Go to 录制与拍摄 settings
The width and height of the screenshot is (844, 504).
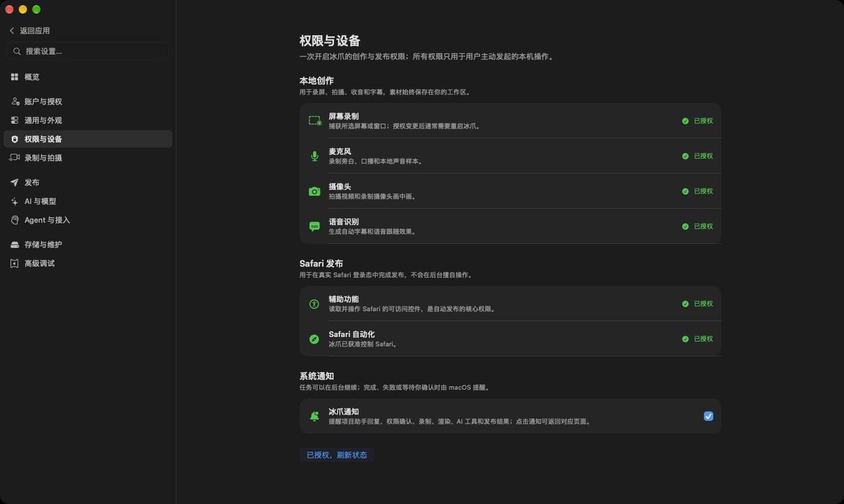(x=88, y=158)
